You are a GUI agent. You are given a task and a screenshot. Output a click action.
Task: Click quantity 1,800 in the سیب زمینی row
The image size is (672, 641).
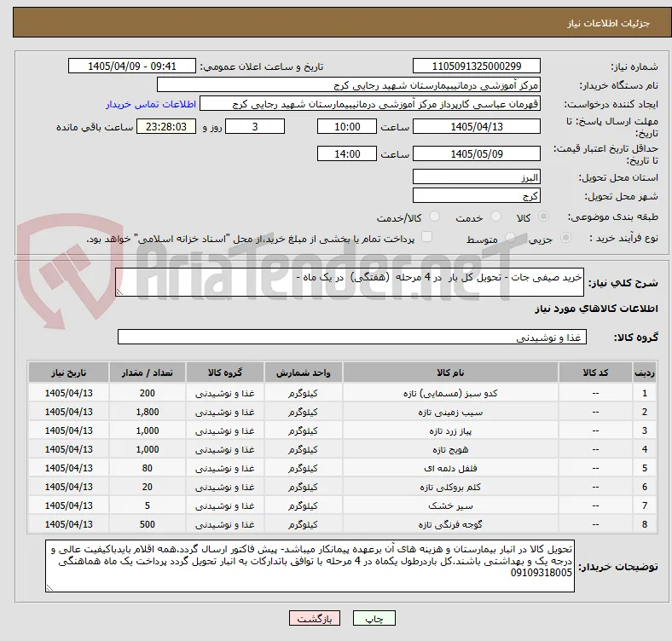point(148,412)
